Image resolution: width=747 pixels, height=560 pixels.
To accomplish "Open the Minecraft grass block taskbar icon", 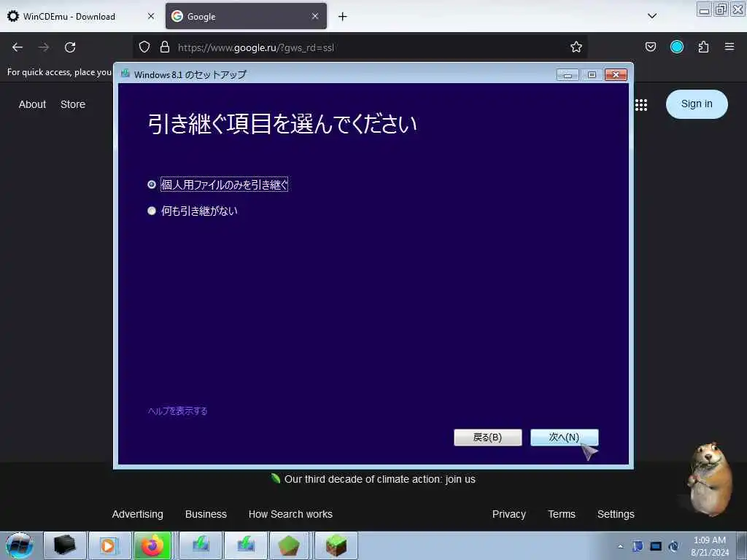I will point(336,545).
